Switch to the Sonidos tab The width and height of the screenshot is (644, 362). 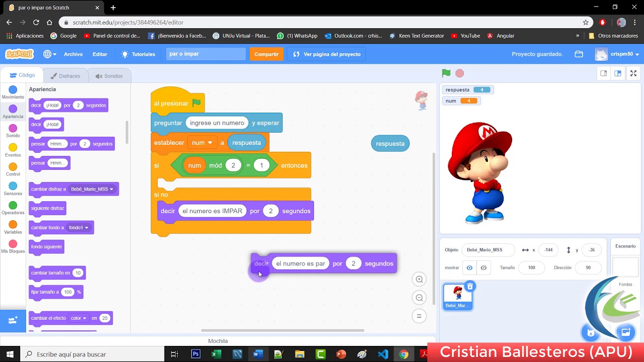(x=109, y=76)
